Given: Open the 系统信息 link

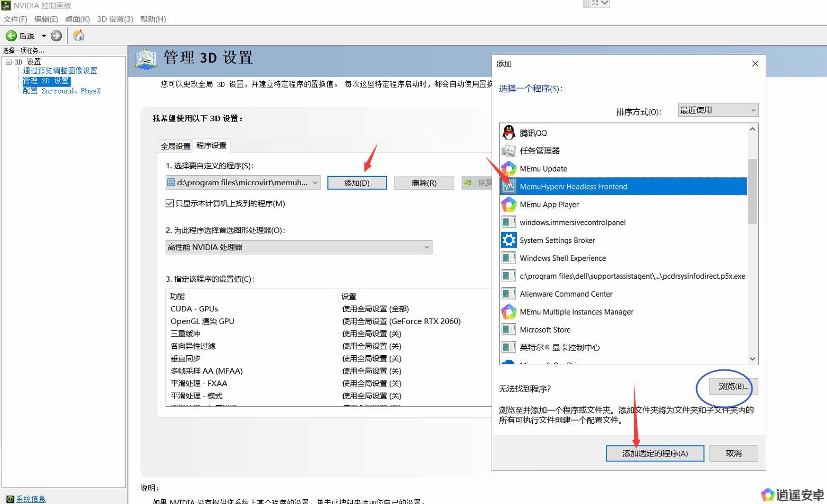Looking at the screenshot, I should pos(31,499).
